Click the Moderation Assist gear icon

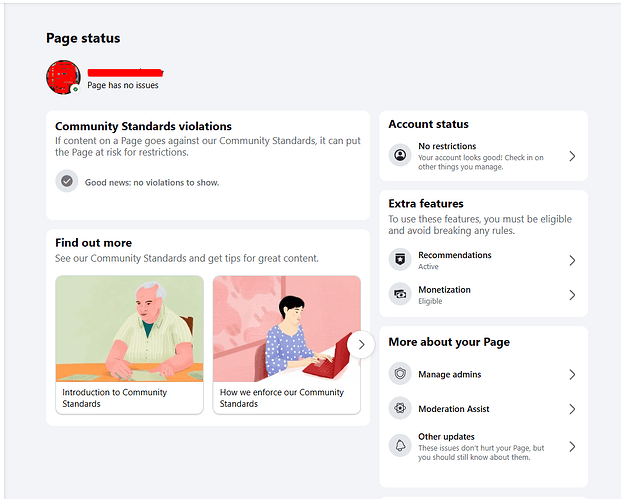[x=400, y=408]
